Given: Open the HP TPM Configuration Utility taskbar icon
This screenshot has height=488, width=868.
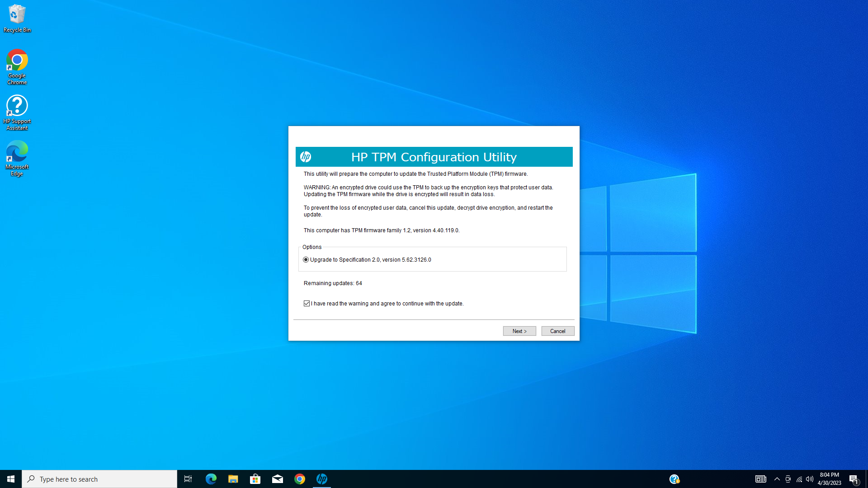Looking at the screenshot, I should click(322, 479).
